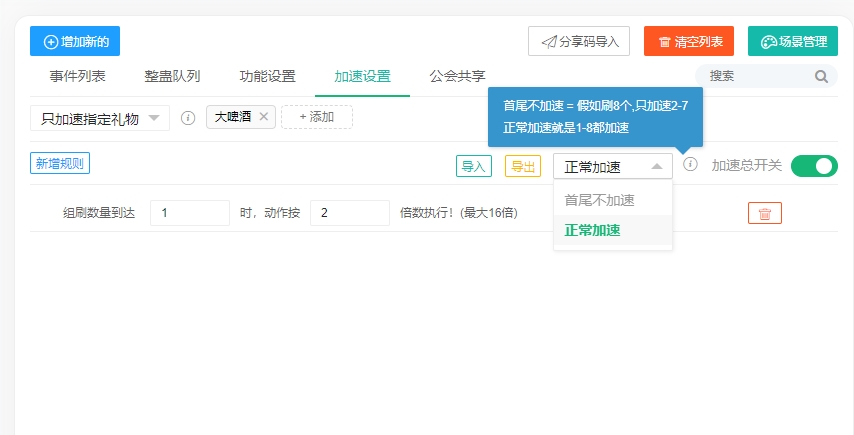Open 场景管理 scene manager button
The height and width of the screenshot is (435, 854).
point(792,42)
